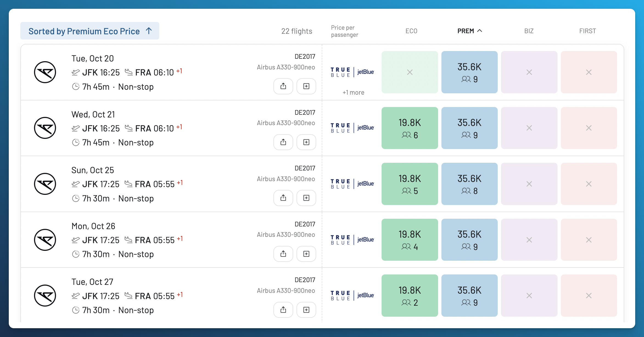
Task: Select 35.6K premium fare on Oct 21
Action: pyautogui.click(x=469, y=128)
